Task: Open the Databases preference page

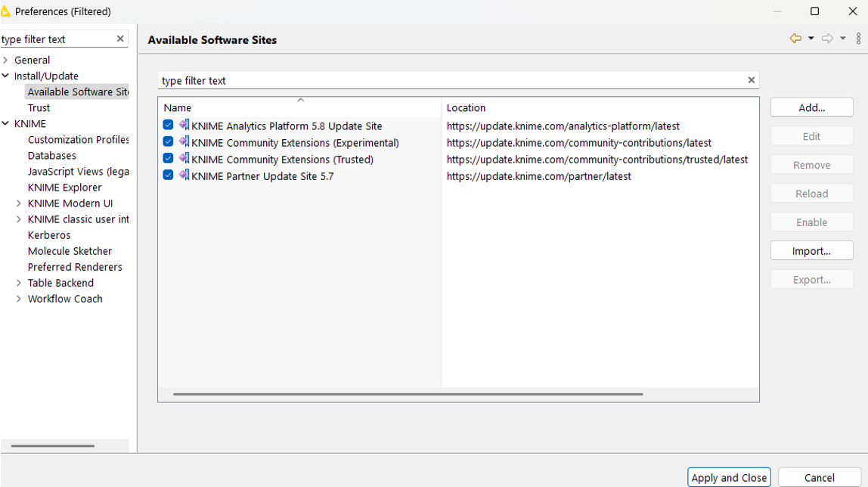Action: (x=51, y=155)
